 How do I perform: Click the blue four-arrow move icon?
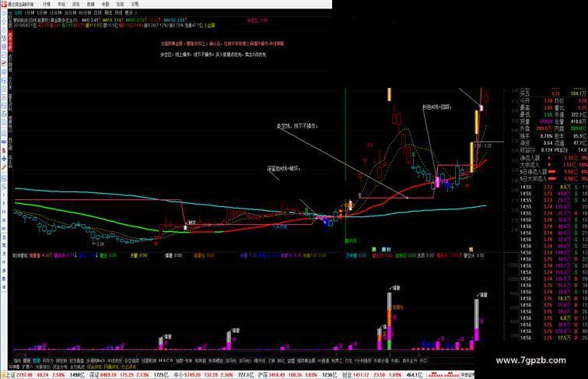[x=4, y=159]
